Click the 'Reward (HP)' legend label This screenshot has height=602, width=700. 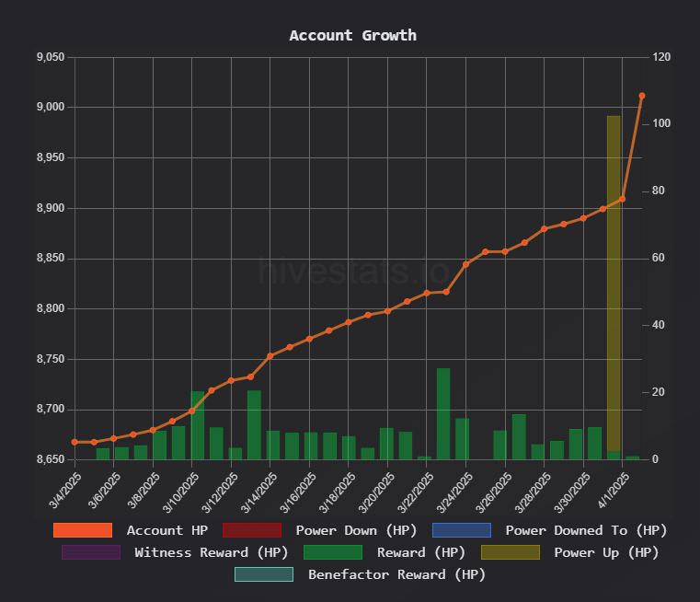pyautogui.click(x=421, y=552)
